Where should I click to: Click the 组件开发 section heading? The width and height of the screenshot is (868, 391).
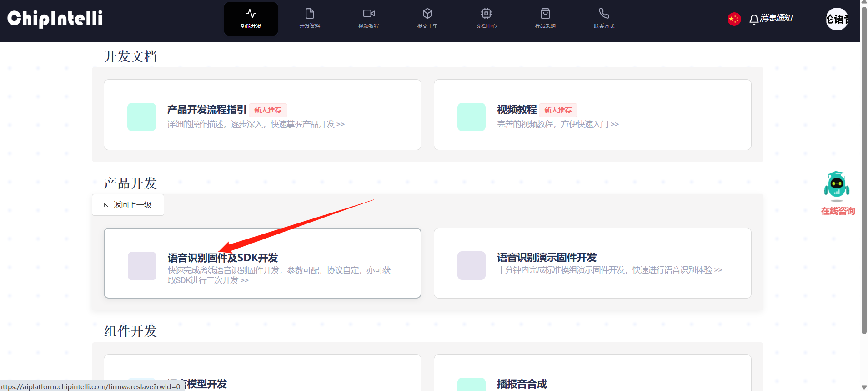click(x=130, y=331)
